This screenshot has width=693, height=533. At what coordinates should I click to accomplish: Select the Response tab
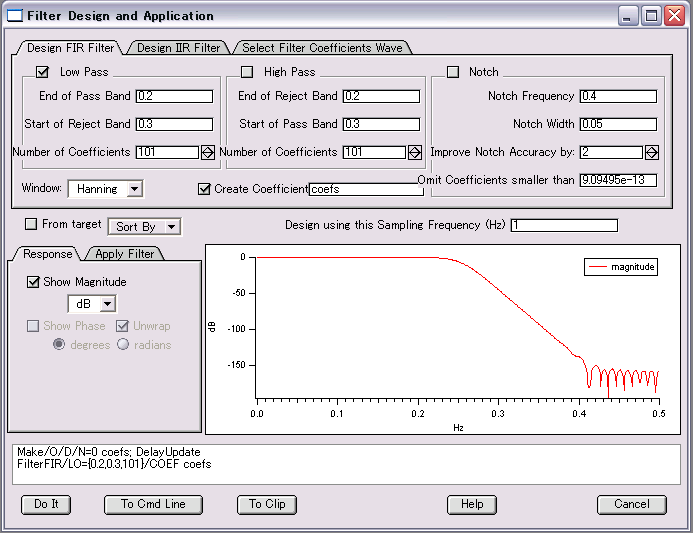tap(47, 254)
